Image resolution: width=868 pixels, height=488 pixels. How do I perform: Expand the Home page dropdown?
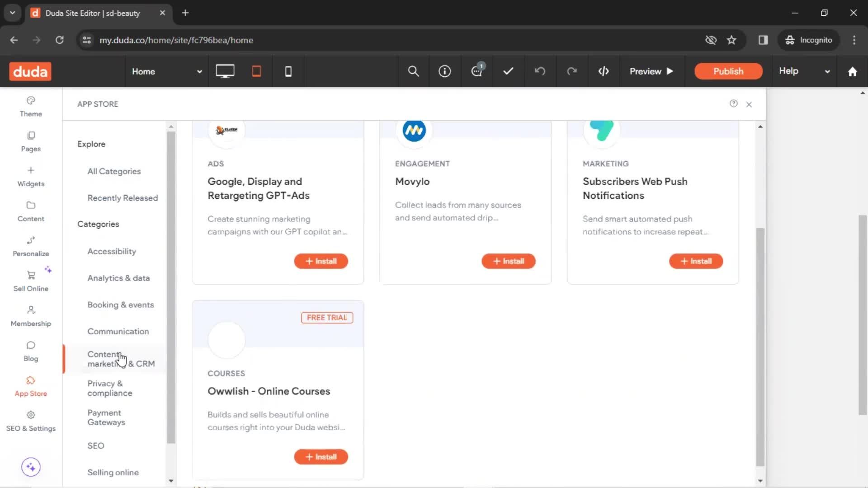167,71
